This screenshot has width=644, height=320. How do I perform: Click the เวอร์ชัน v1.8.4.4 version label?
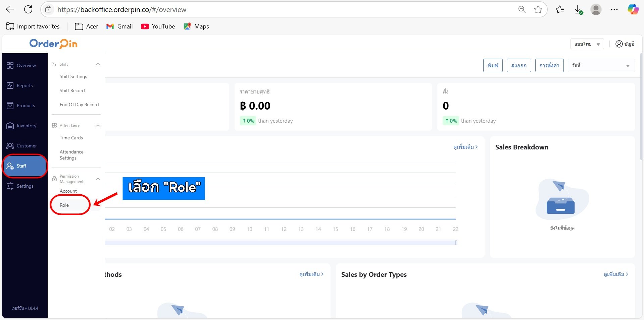click(25, 308)
